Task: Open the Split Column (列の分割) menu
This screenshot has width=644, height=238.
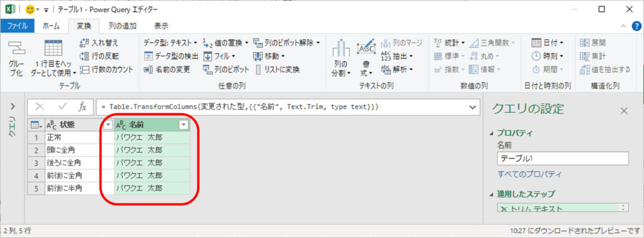Action: (340, 58)
